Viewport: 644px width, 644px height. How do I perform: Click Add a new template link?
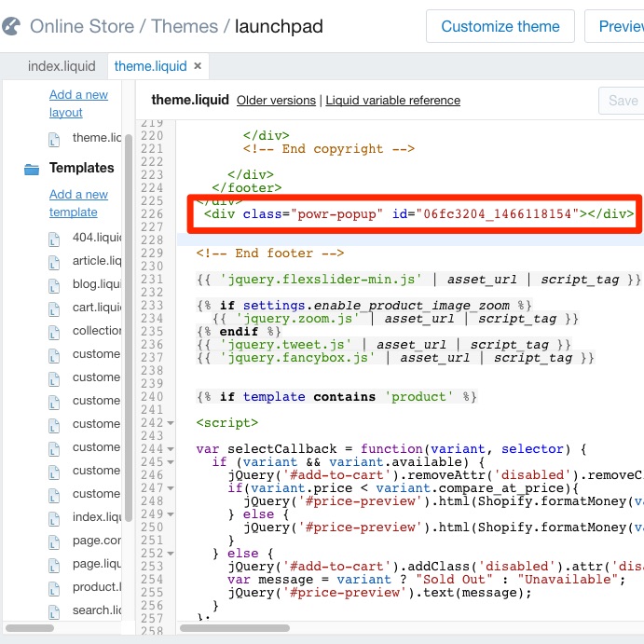pyautogui.click(x=78, y=203)
